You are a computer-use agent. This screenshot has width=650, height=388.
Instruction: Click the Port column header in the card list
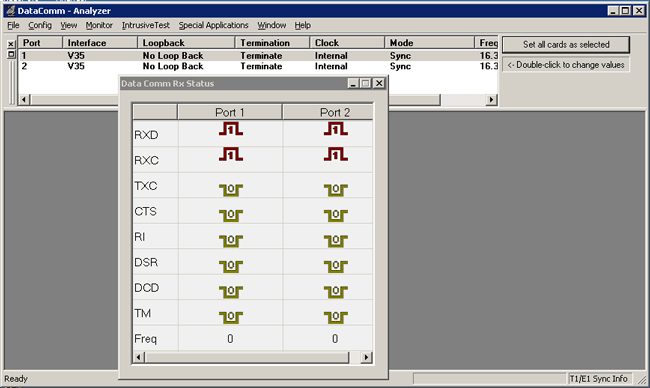pos(41,43)
